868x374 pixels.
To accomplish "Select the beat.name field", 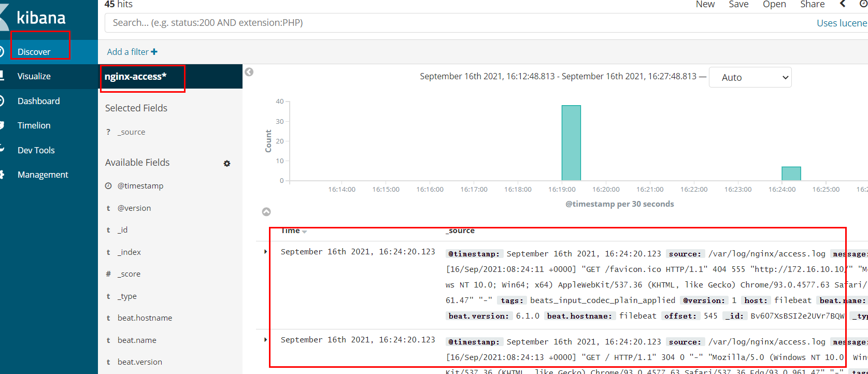I will [137, 340].
